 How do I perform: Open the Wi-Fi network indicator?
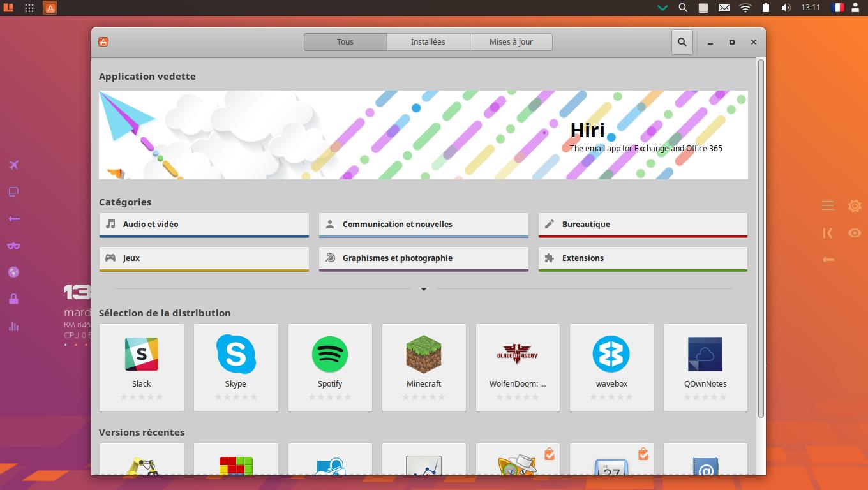point(745,8)
